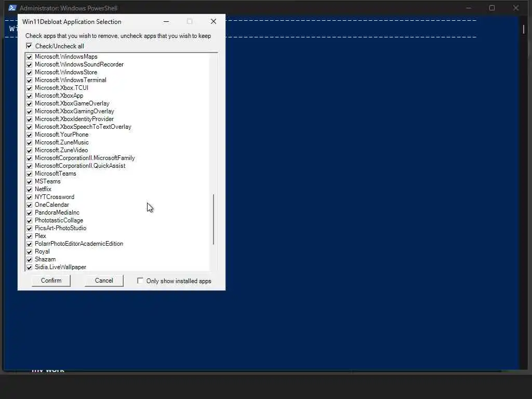Uncheck Microsoft.XboxGamingOverlay checkbox
532x399 pixels.
coord(30,112)
